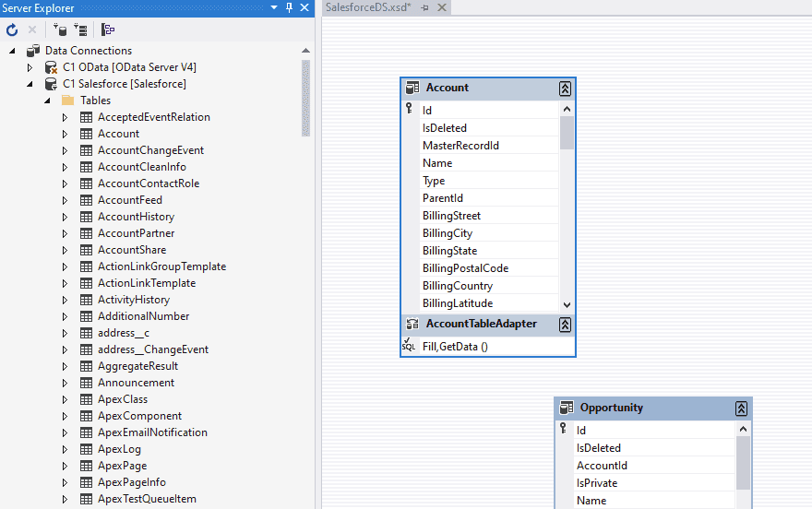Expand the AcceptedEventRelation table node
Viewport: 812px width, 509px height.
[x=65, y=117]
